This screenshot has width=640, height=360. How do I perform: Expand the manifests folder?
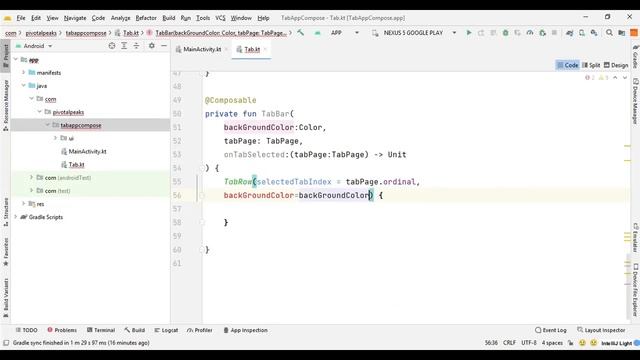[24, 73]
